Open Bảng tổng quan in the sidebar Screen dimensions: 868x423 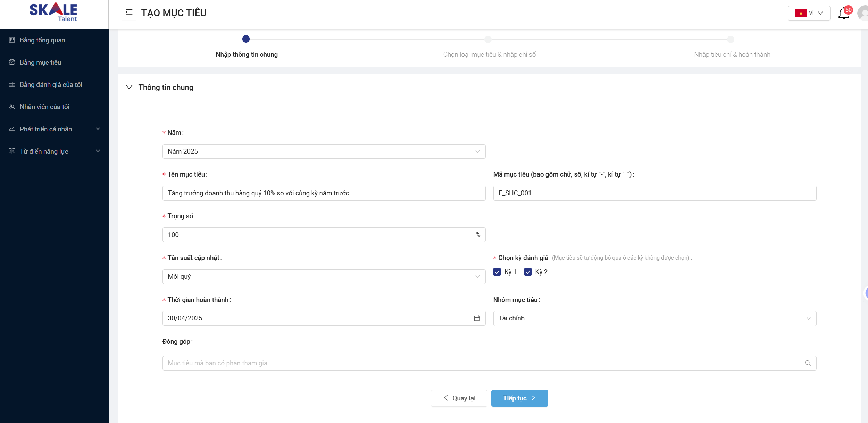point(42,40)
